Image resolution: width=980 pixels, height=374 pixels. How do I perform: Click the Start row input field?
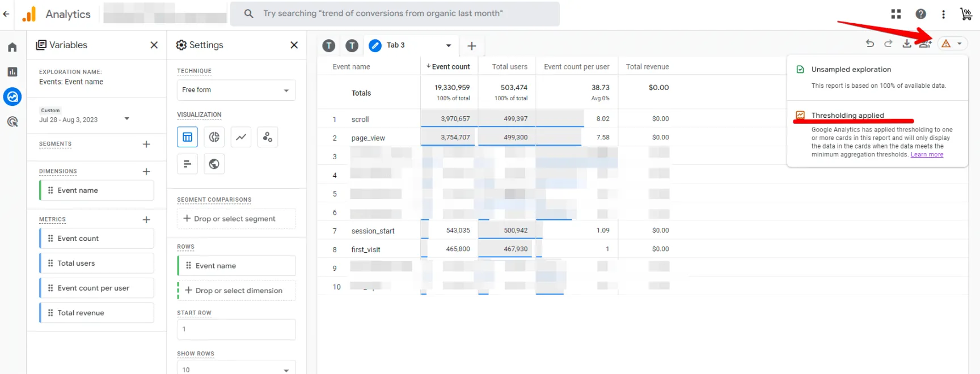[x=236, y=329]
